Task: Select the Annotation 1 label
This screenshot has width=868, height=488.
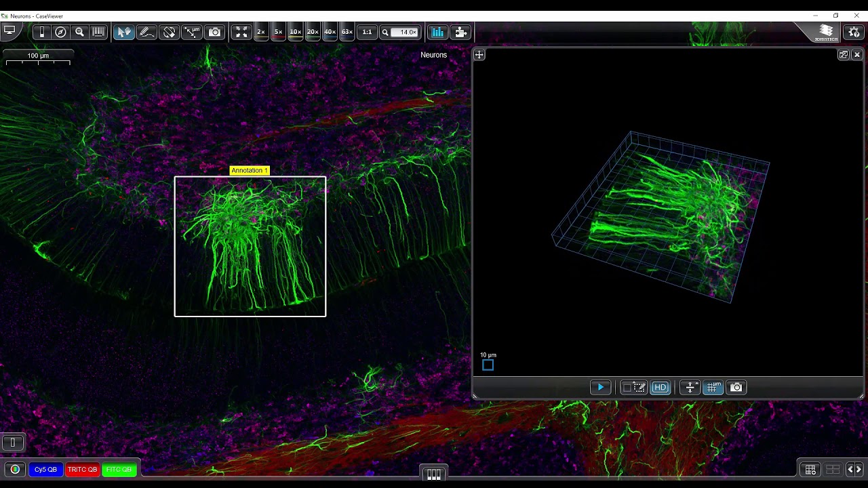Action: click(250, 170)
